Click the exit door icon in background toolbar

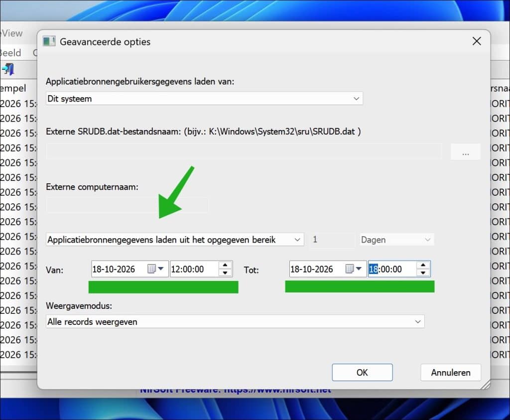pos(8,69)
